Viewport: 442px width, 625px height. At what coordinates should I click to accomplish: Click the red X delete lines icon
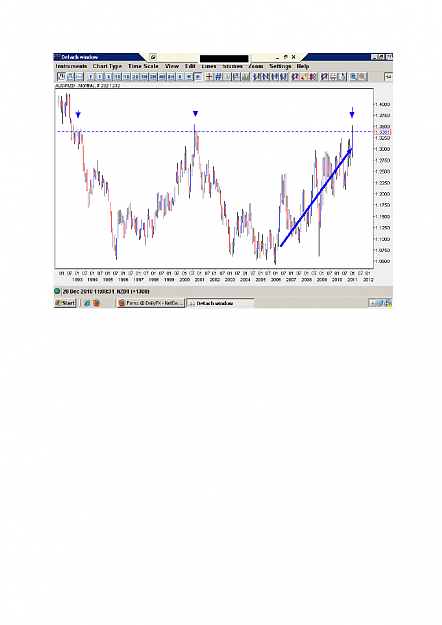[312, 77]
